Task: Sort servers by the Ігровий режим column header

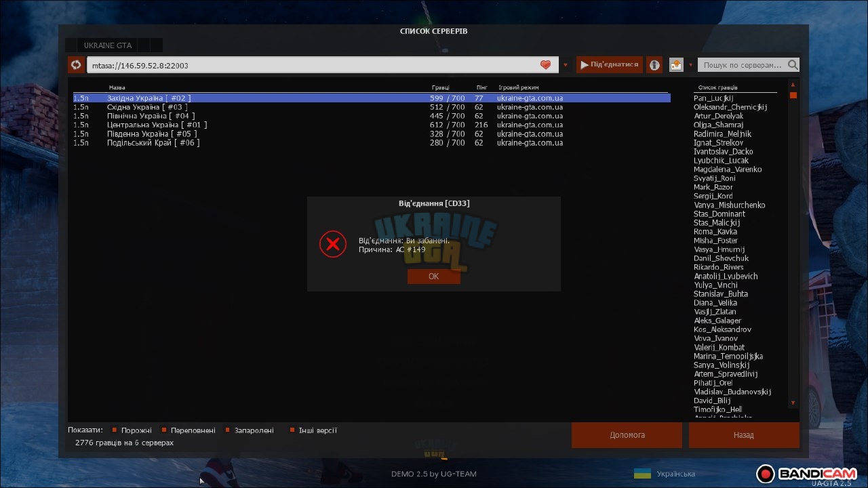Action: pyautogui.click(x=519, y=87)
